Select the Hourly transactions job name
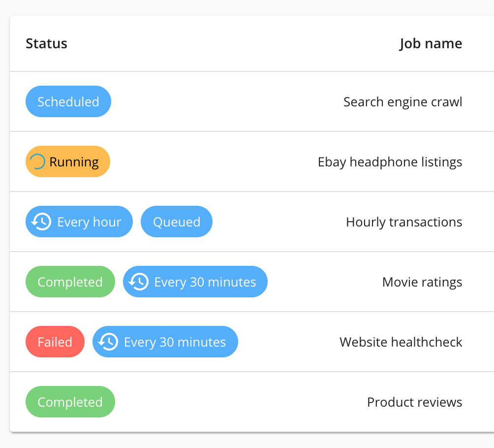494x448 pixels. point(404,222)
